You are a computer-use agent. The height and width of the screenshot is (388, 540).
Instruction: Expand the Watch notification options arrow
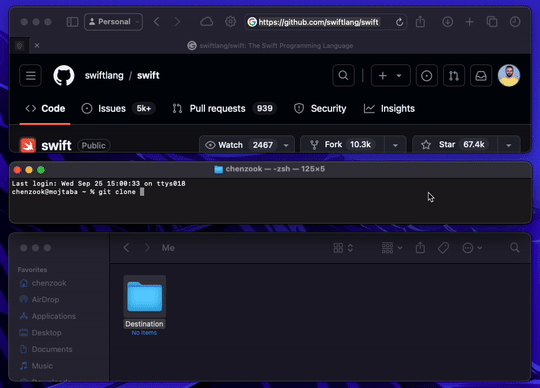tap(287, 145)
